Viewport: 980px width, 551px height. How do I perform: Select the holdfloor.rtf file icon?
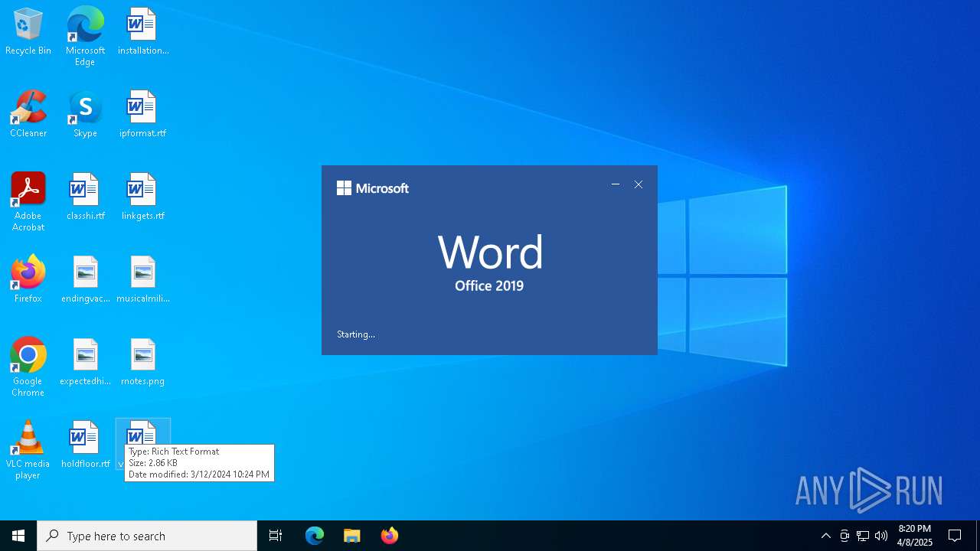tap(85, 445)
